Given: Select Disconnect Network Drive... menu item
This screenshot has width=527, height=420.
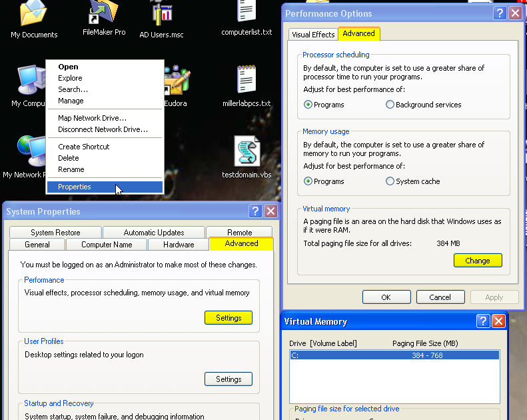Looking at the screenshot, I should click(105, 129).
